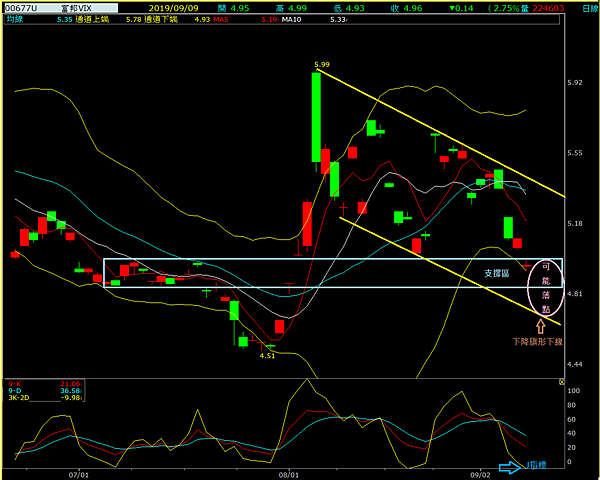
Task: Click the closing price 4.96
Action: 413,8
